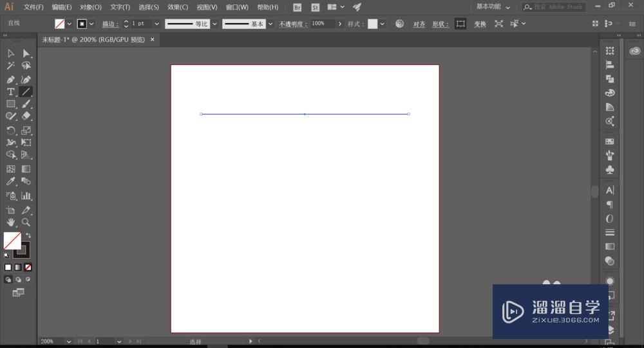Switch to Gradient fill mode
This screenshot has width=644, height=348.
[x=18, y=267]
